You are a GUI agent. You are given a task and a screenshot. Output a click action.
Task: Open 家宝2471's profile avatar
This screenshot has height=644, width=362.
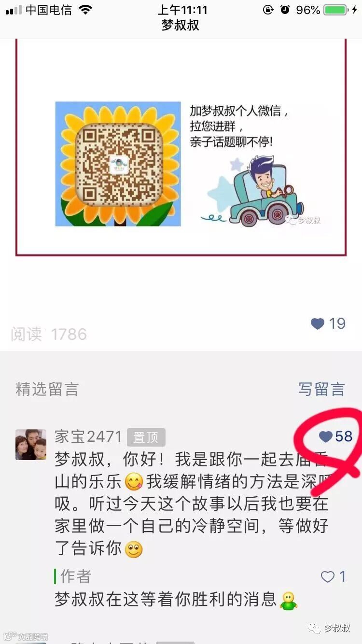pyautogui.click(x=31, y=444)
